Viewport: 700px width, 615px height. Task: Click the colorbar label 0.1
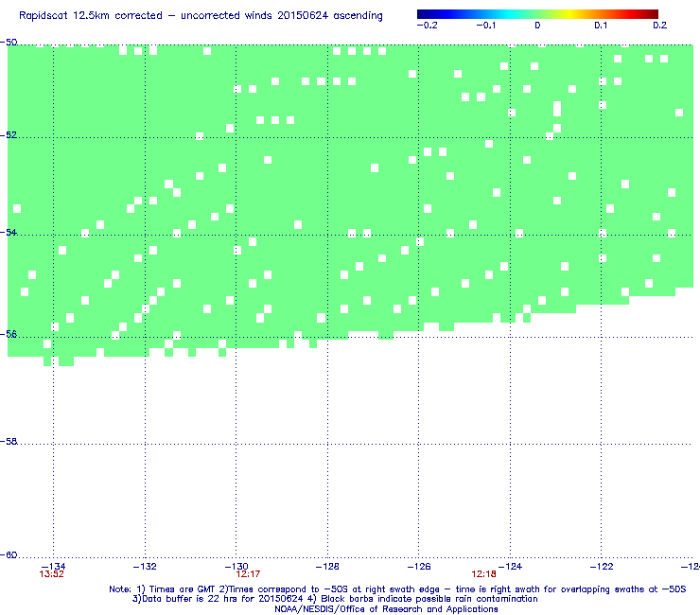(601, 26)
